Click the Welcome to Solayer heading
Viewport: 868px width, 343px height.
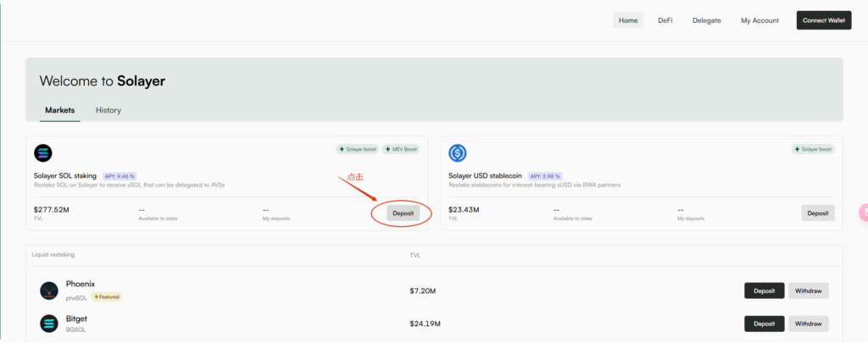click(x=103, y=81)
